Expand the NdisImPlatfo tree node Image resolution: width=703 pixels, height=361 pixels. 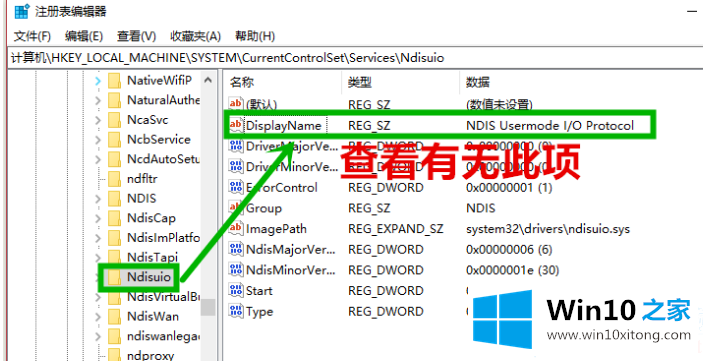(98, 238)
